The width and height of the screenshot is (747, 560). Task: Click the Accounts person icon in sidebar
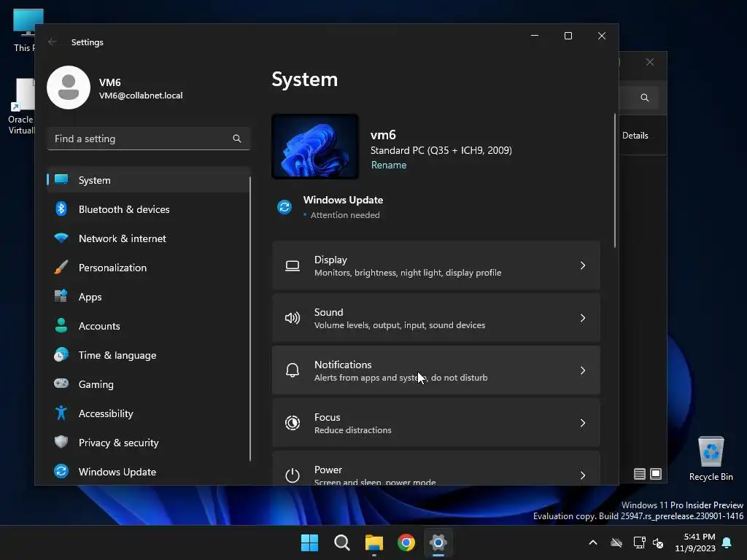[61, 325]
